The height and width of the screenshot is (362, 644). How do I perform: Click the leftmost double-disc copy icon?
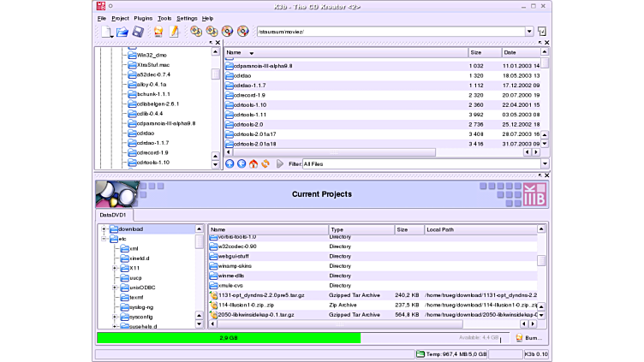[x=196, y=31]
